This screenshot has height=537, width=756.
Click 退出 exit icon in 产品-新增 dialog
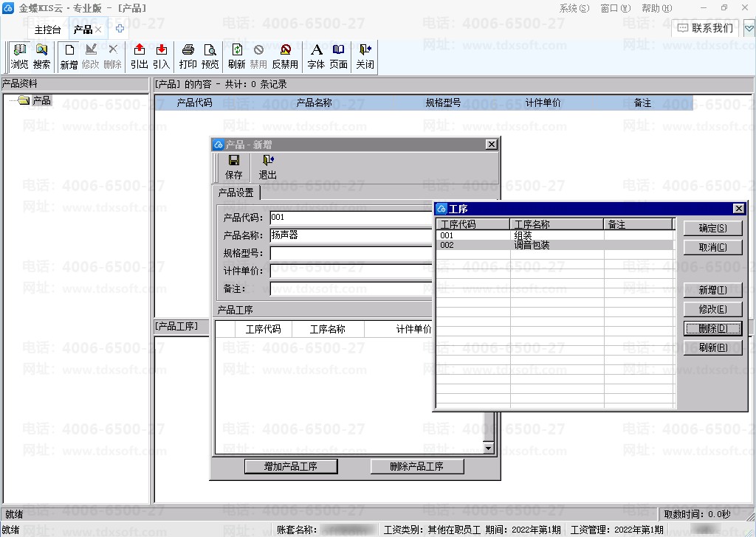267,167
